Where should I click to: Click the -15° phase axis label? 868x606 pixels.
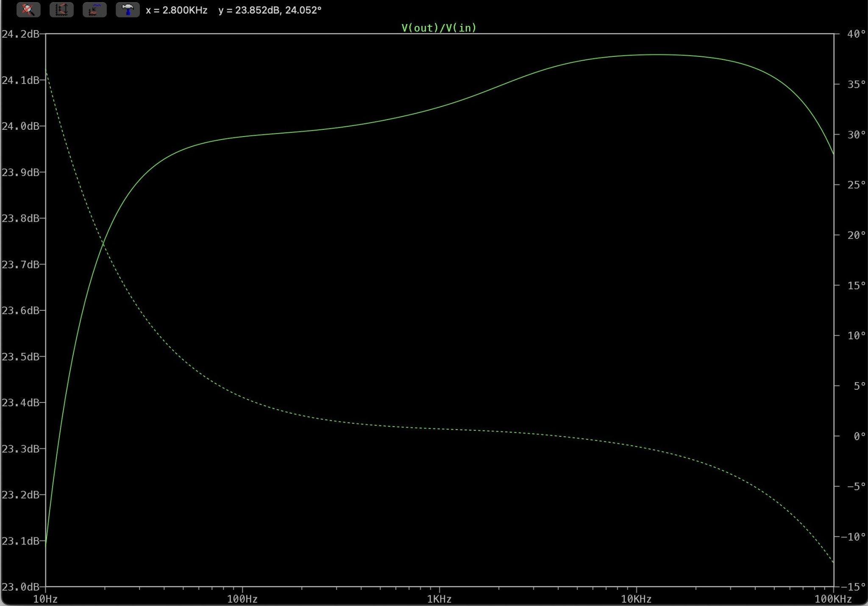click(x=853, y=587)
